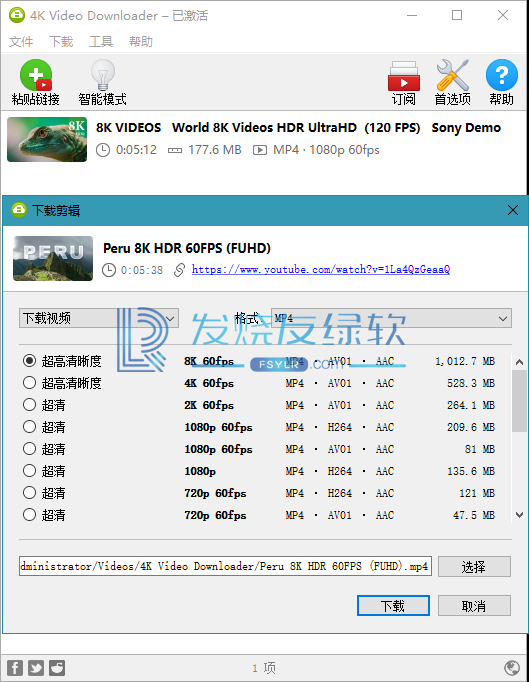Click the globe icon in status bar

(512, 668)
